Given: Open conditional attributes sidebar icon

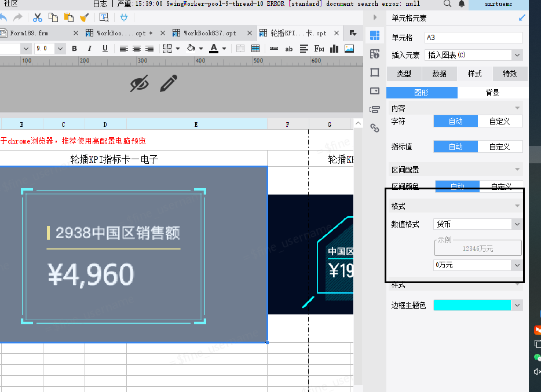Looking at the screenshot, I should click(375, 109).
